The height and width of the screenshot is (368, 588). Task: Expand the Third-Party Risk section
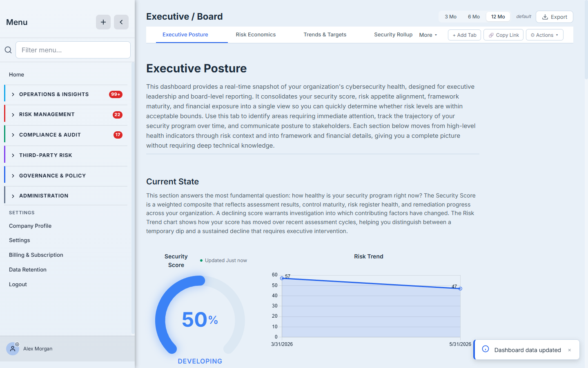click(66, 155)
